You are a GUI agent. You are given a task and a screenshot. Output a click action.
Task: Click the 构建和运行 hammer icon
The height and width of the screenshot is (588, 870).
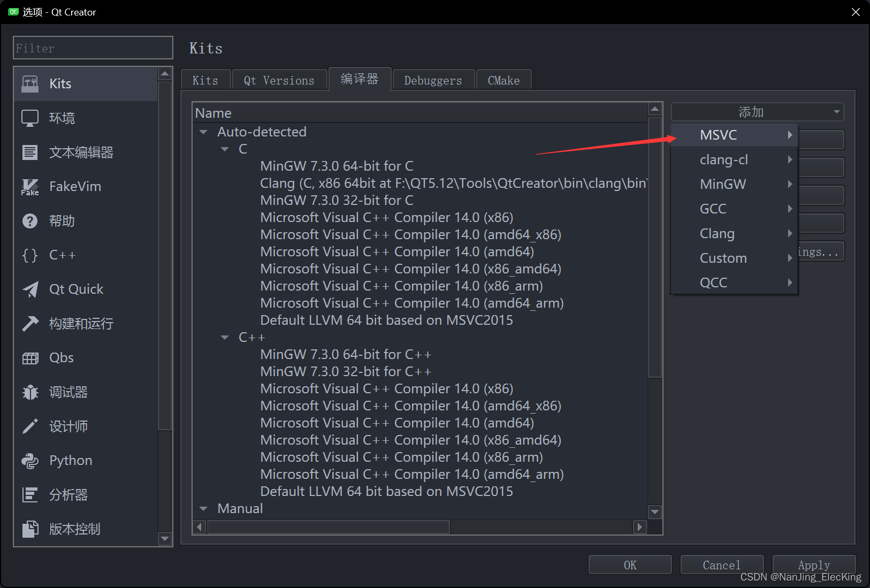pos(30,324)
